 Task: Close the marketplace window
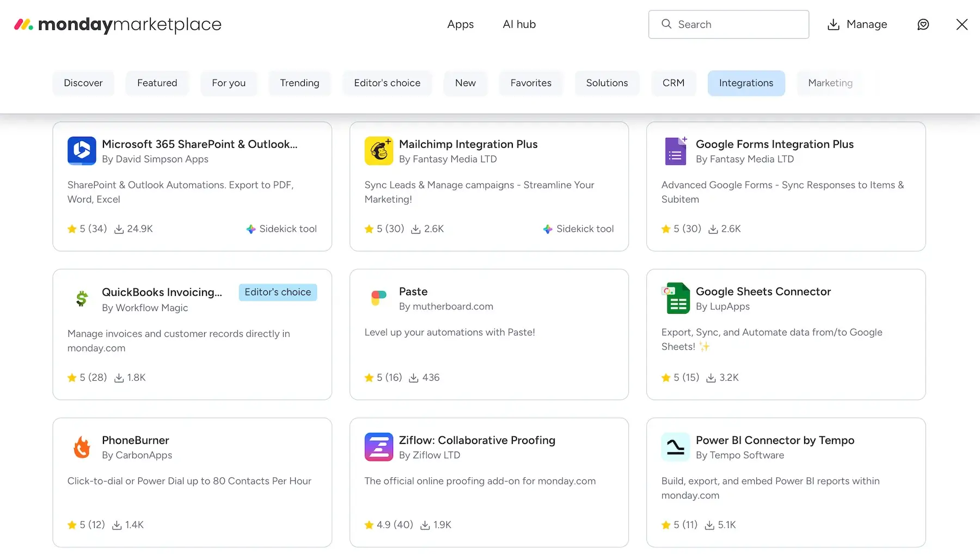pos(962,25)
